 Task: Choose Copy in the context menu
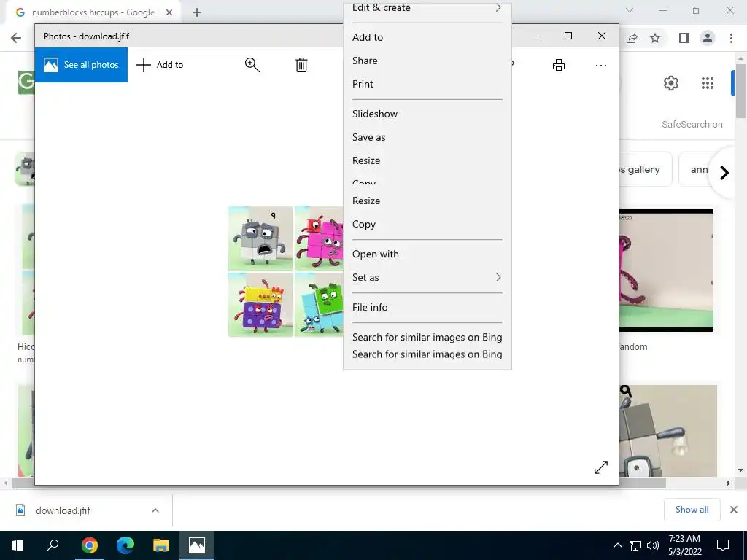click(x=427, y=225)
